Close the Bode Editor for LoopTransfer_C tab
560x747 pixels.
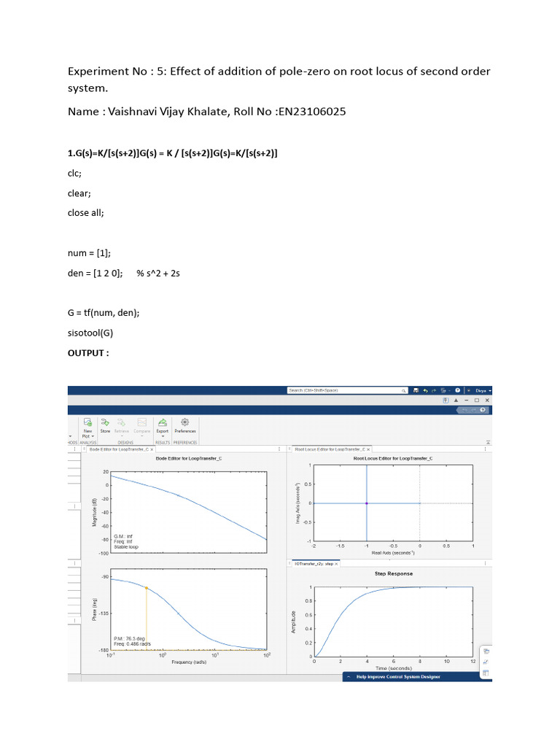[152, 449]
